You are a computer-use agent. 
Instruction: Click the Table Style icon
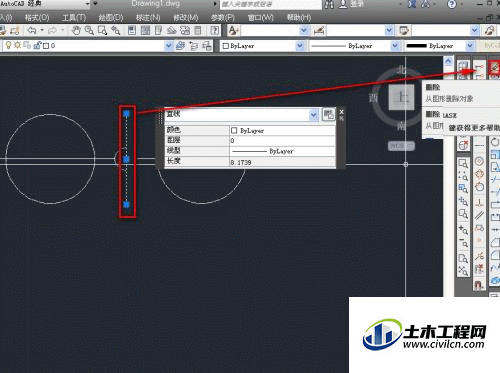pos(404,31)
